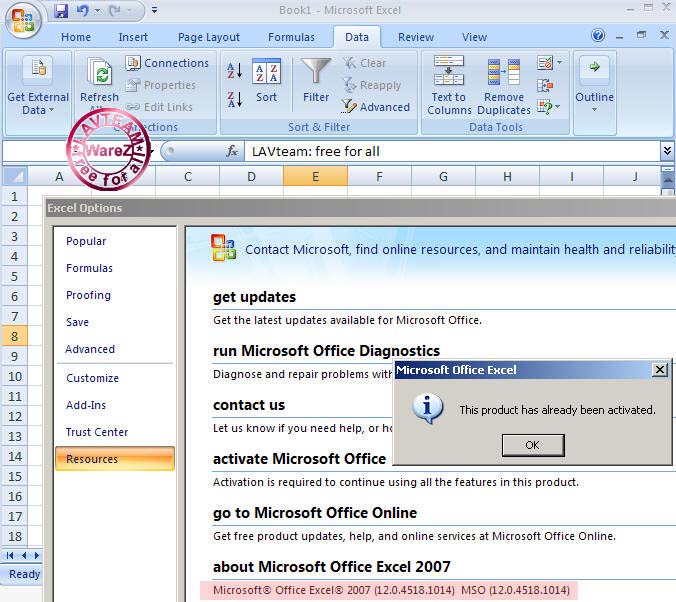This screenshot has width=676, height=602.
Task: Sort A to Z ascending
Action: click(x=235, y=71)
